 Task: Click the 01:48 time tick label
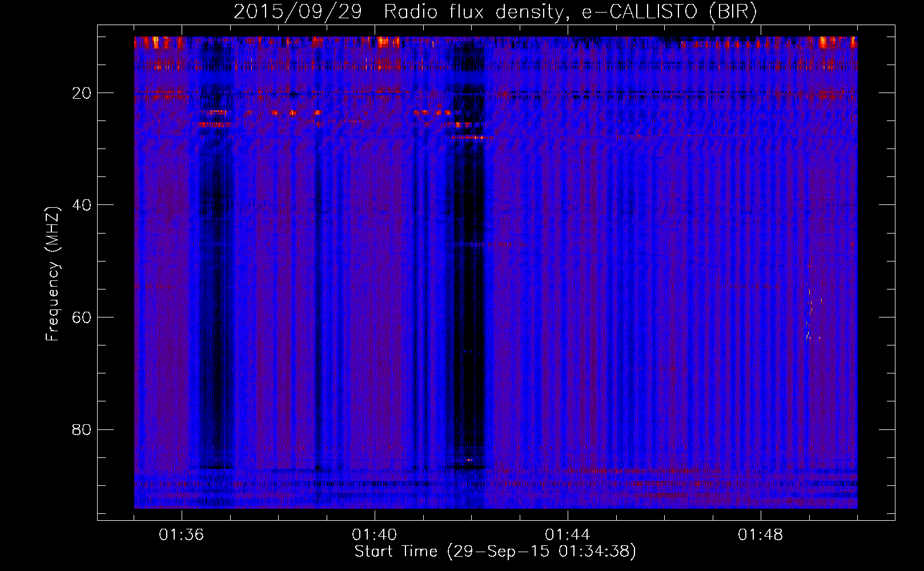click(x=761, y=535)
